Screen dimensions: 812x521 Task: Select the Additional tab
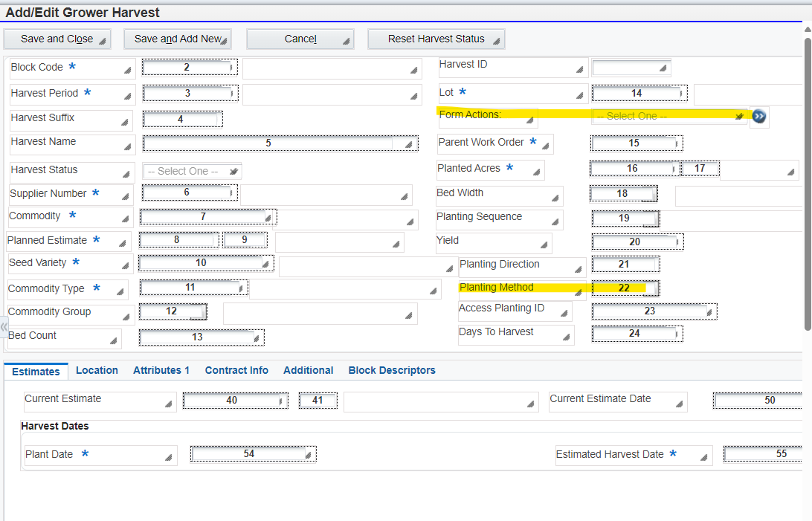[308, 370]
